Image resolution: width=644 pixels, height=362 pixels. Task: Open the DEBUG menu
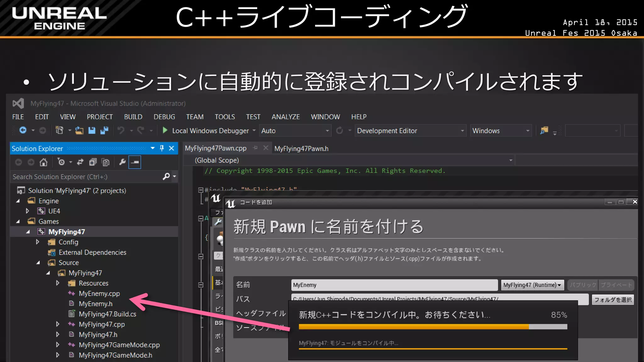pyautogui.click(x=164, y=117)
